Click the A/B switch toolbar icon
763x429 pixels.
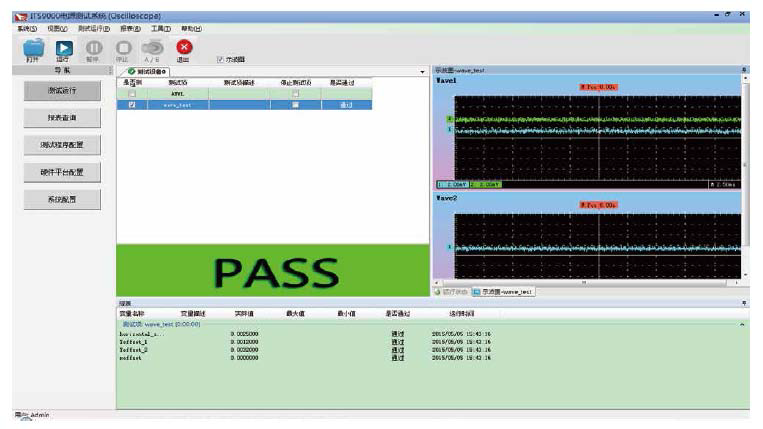[153, 48]
